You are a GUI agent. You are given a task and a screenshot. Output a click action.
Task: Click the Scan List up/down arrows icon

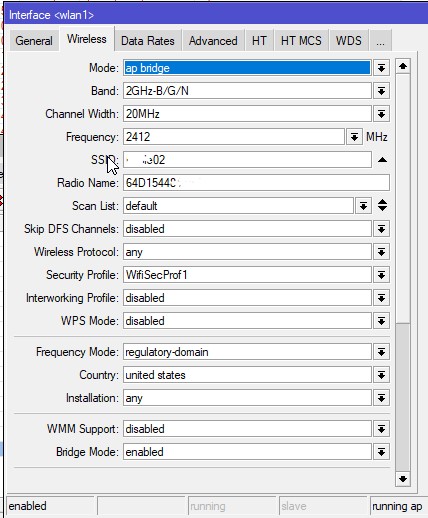pos(382,205)
